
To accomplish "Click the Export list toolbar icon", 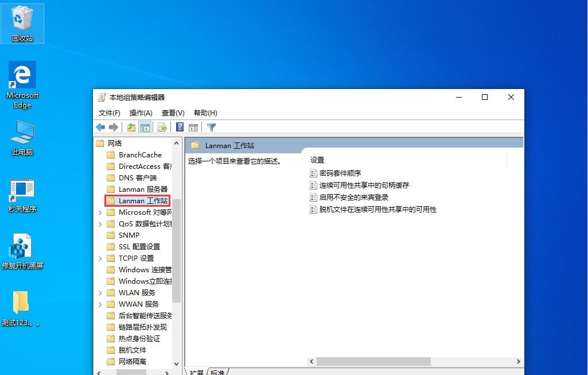I will point(162,127).
